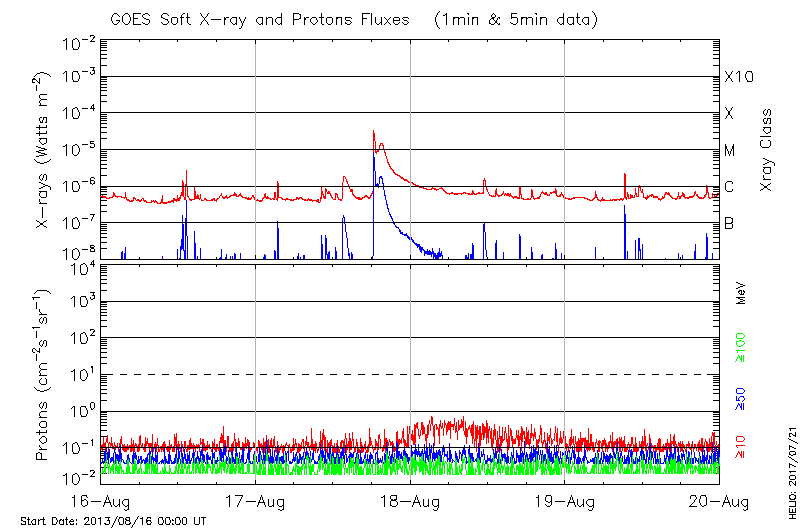Click the red ≥10 MeV legend label

coord(740,447)
